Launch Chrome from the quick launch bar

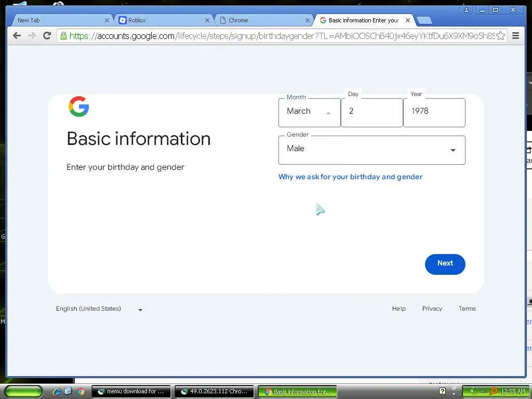[81, 392]
